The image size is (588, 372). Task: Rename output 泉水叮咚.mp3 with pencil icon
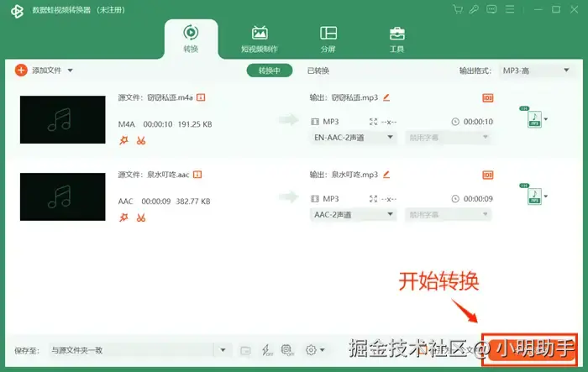[x=386, y=175]
